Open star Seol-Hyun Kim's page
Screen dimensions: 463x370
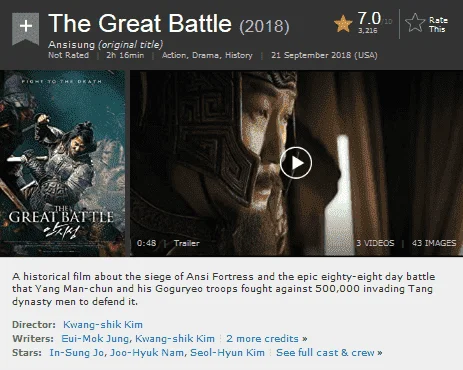point(227,353)
